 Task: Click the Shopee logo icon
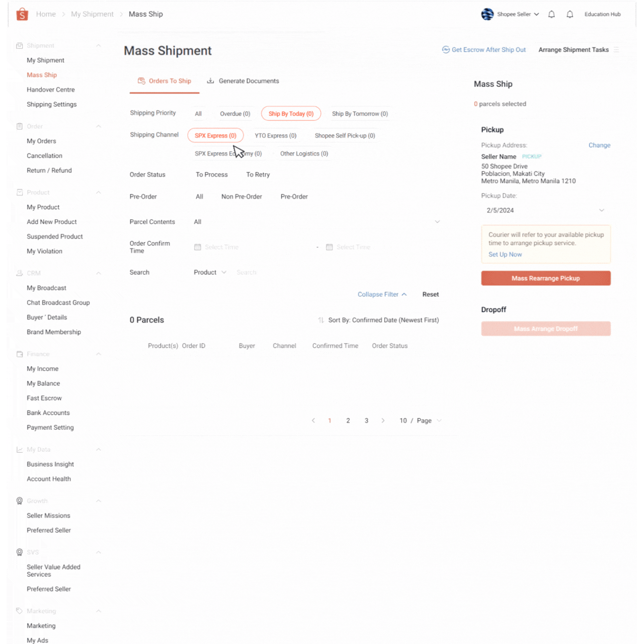(22, 14)
